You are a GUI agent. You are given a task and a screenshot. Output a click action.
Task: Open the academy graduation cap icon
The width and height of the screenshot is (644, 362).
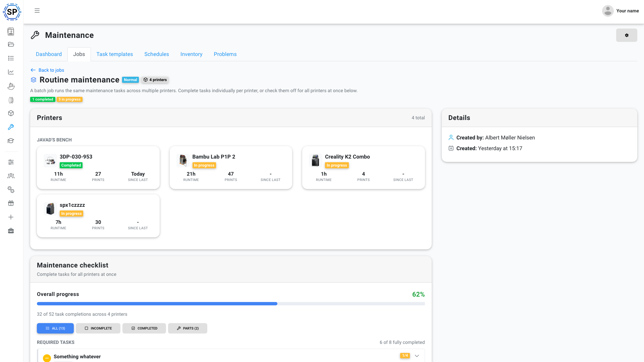11,141
